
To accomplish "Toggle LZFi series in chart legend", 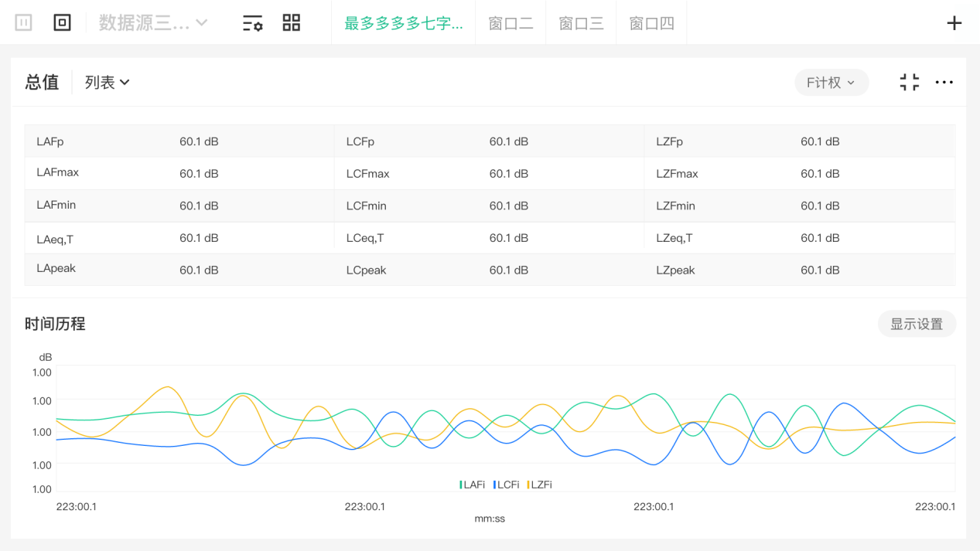I will 540,485.
